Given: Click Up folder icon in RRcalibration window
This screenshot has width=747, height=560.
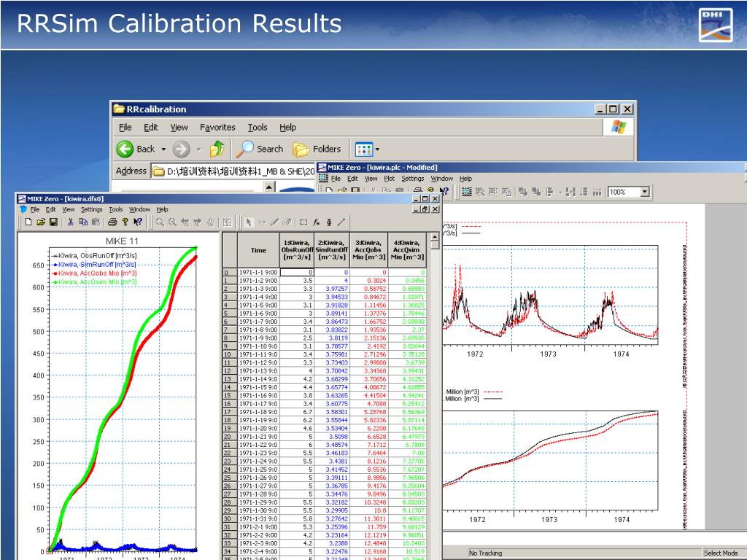Looking at the screenshot, I should pyautogui.click(x=217, y=149).
